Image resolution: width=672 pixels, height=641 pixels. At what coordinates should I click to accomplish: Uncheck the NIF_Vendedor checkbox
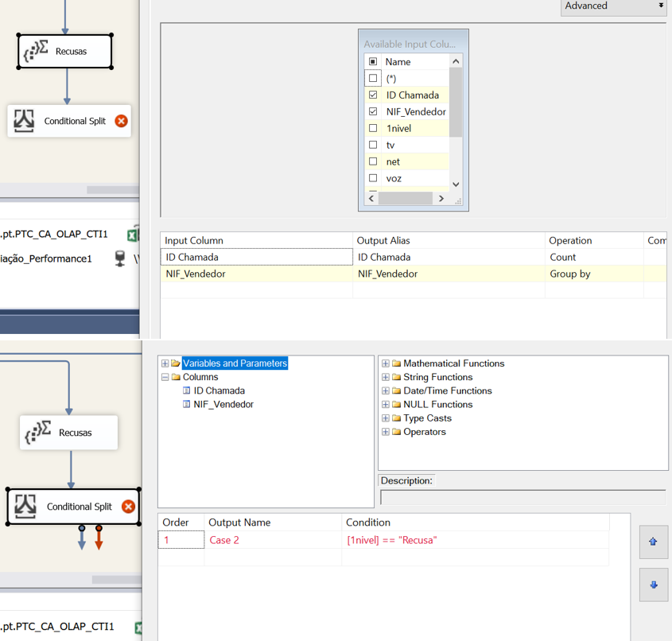(373, 111)
